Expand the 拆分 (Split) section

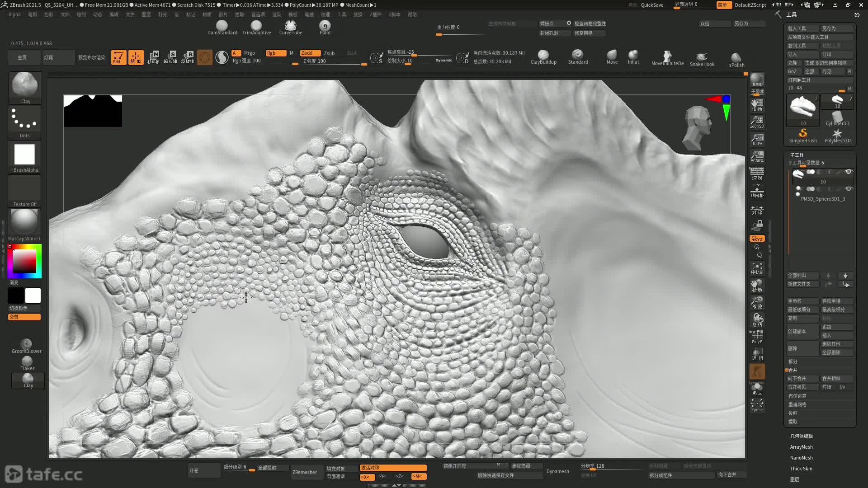point(793,361)
